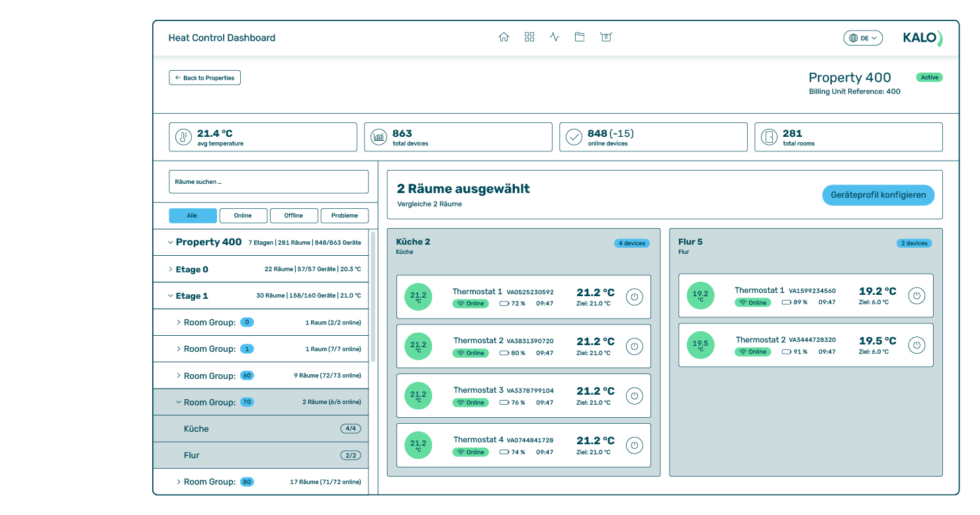Click the Räume suchen search field

click(269, 182)
